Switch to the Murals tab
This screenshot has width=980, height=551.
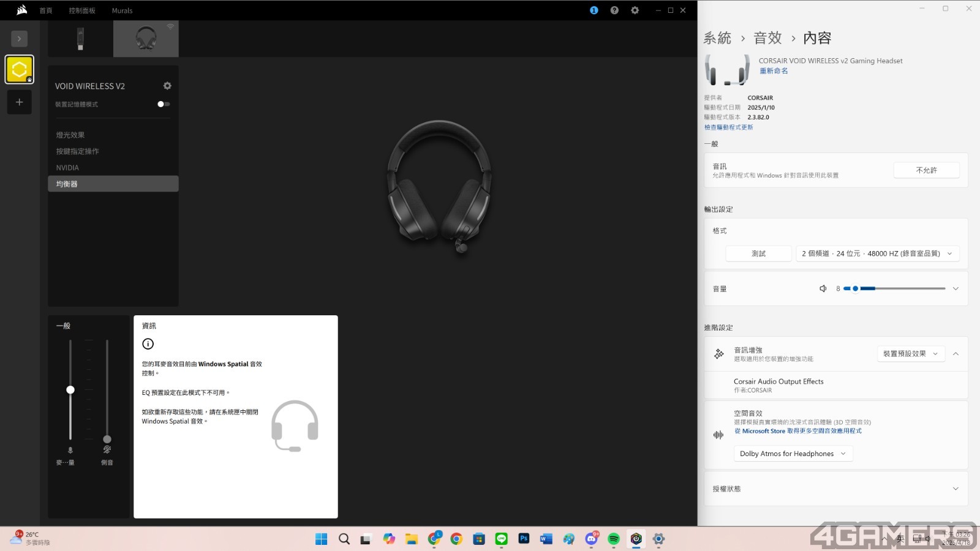(x=122, y=10)
